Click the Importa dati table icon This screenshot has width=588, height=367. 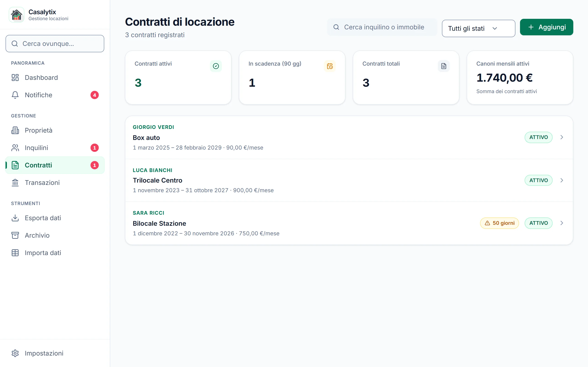pos(15,253)
